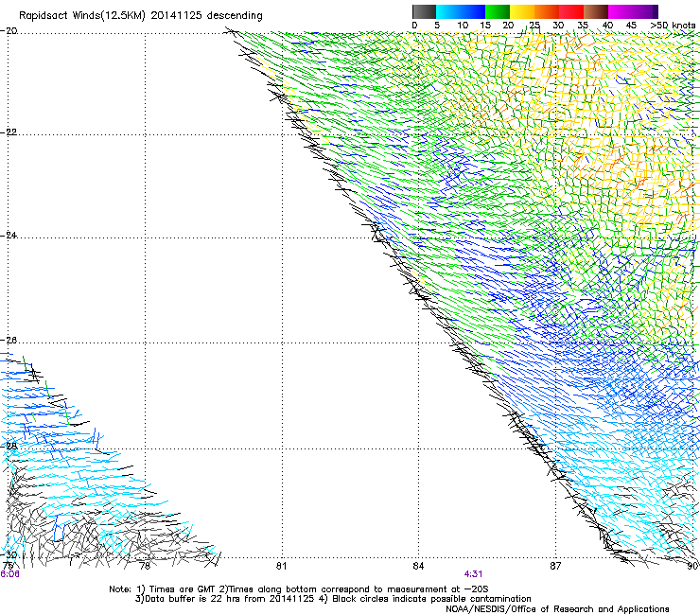
Task: Click the gray 0-5 knots legend swatch
Action: tap(424, 11)
